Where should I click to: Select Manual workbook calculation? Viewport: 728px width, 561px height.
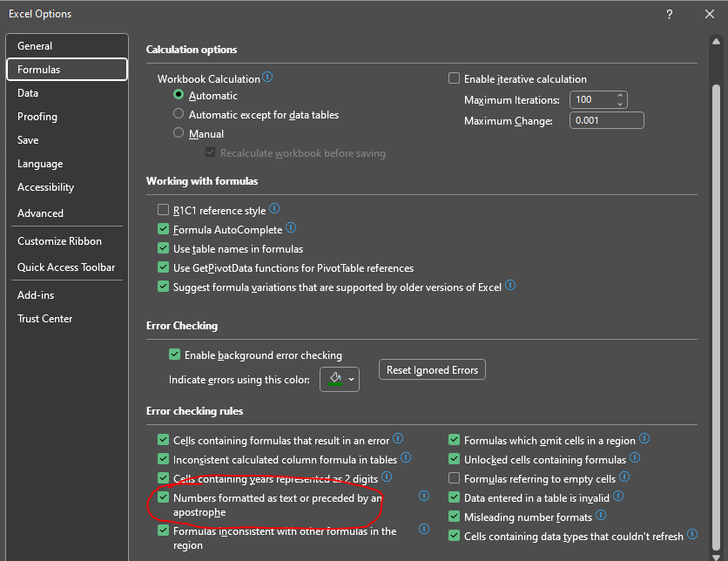(179, 132)
